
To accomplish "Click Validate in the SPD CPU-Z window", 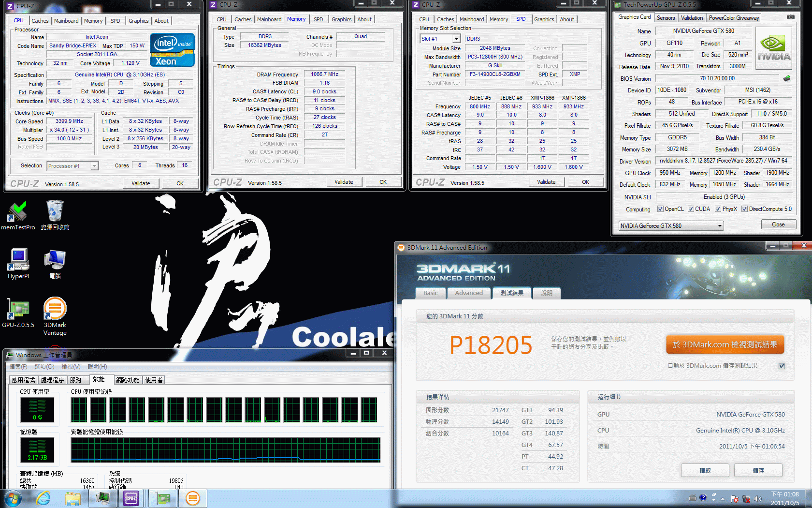I will click(x=546, y=182).
